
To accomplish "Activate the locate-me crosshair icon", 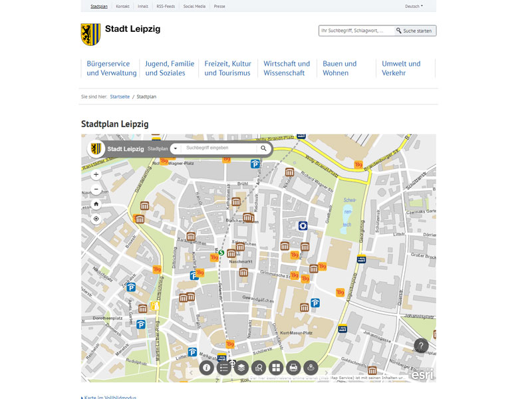I will click(96, 218).
